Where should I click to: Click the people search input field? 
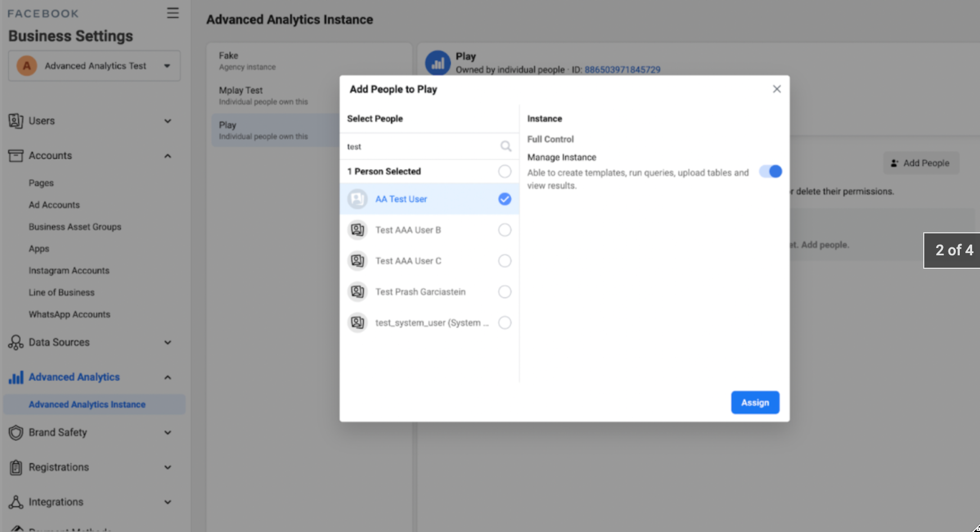419,147
